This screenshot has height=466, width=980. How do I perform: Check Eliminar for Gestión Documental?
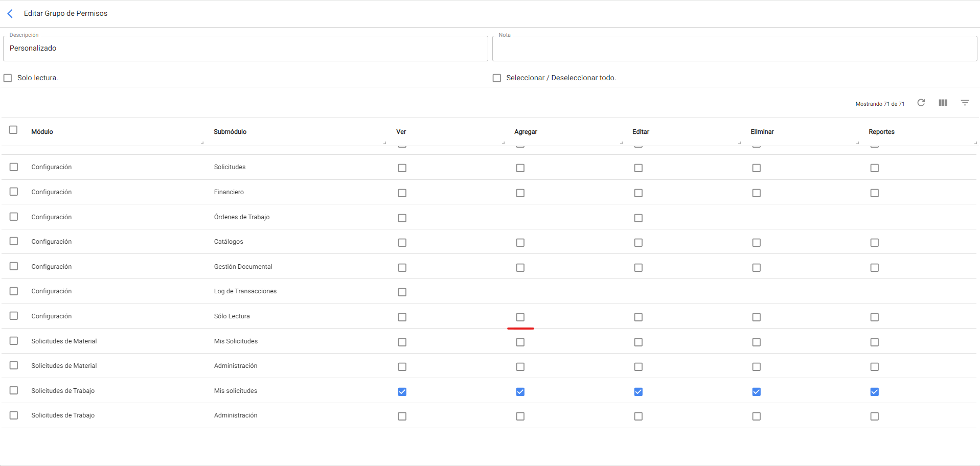tap(756, 268)
